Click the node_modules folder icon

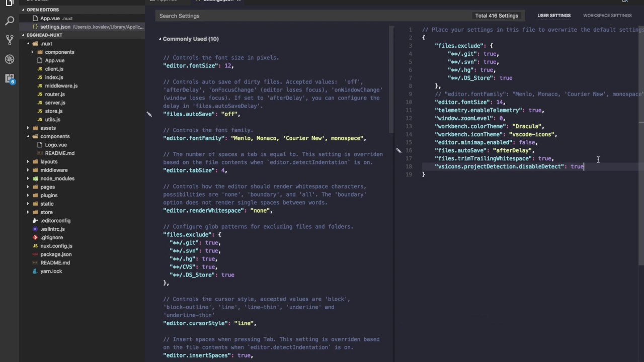pos(35,178)
